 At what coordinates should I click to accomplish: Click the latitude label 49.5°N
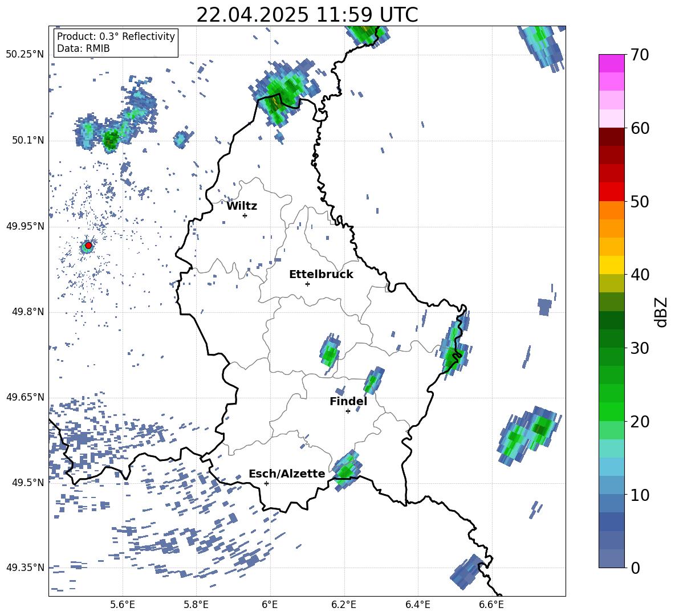point(29,482)
